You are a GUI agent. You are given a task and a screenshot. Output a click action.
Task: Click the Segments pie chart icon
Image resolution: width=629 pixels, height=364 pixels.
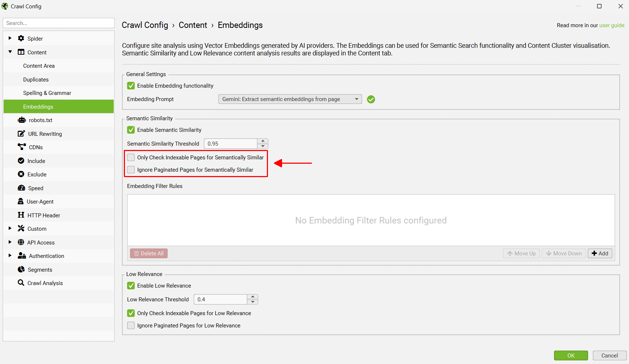pos(21,269)
